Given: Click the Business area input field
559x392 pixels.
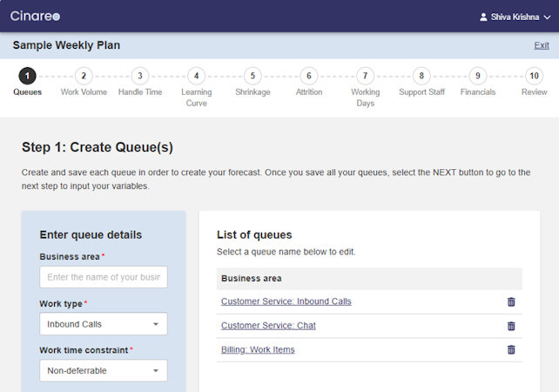Looking at the screenshot, I should pos(104,277).
